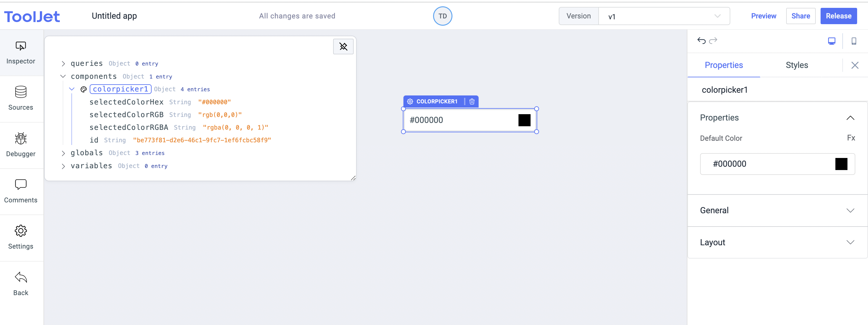Click the id value string

(x=202, y=140)
